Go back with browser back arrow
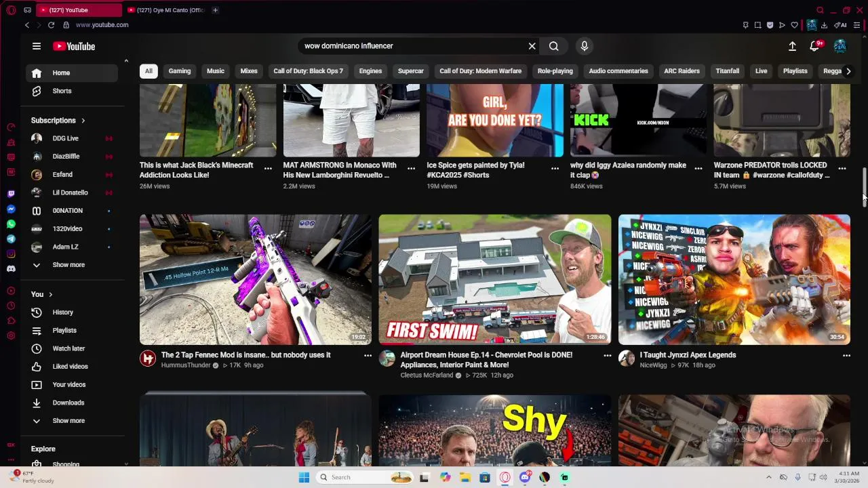 (x=27, y=25)
